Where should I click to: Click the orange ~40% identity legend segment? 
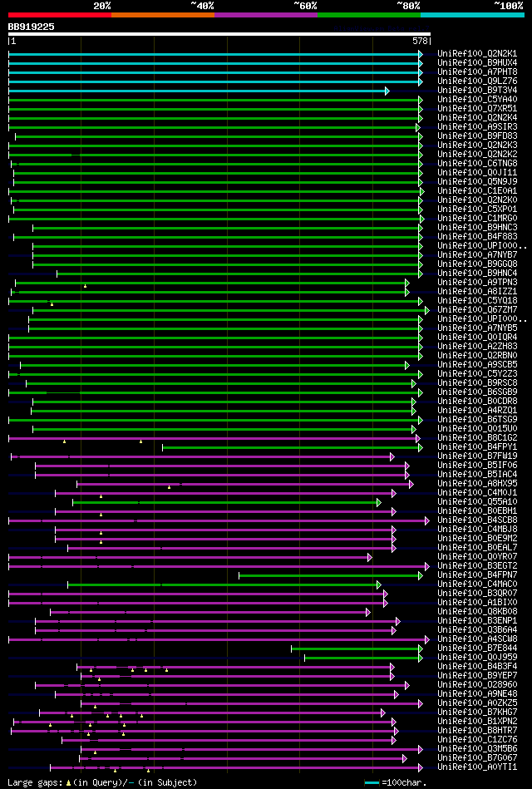point(163,15)
